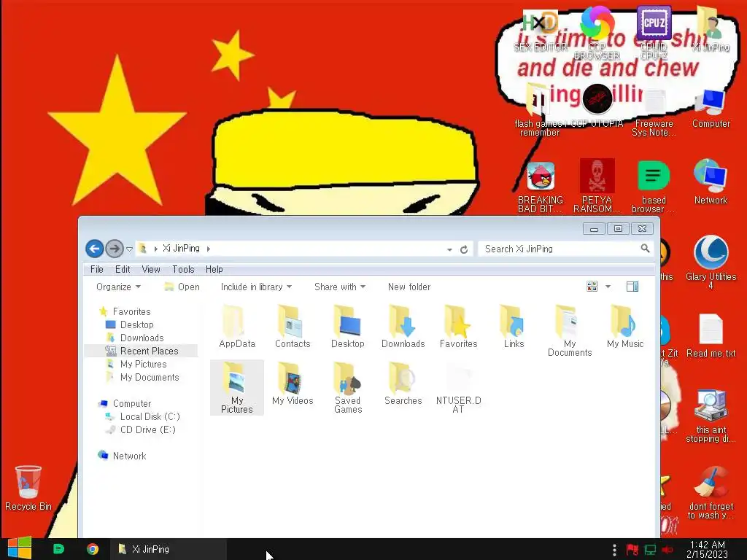Screen dimensions: 747x560
Task: Open the Include in library dropdown
Action: tap(256, 287)
